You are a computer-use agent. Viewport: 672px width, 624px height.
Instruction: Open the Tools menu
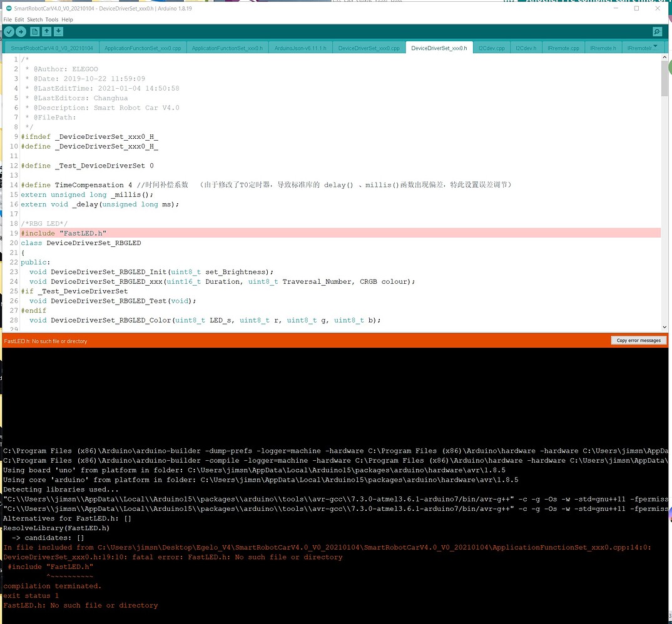52,19
